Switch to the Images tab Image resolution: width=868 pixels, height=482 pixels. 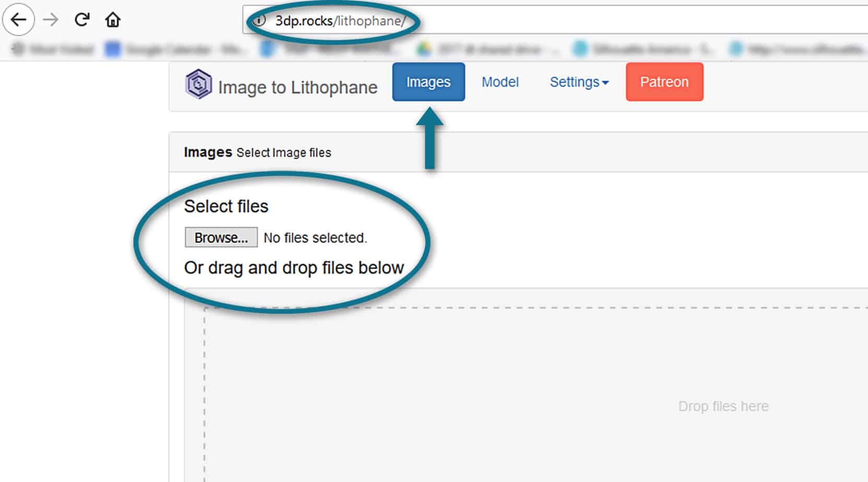(x=428, y=82)
